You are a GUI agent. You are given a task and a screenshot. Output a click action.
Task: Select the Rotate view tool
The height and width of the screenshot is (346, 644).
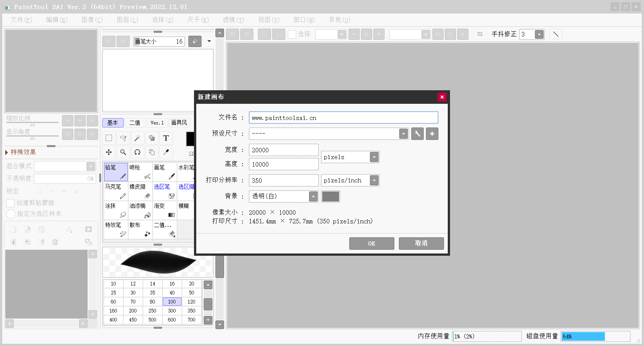pyautogui.click(x=137, y=152)
